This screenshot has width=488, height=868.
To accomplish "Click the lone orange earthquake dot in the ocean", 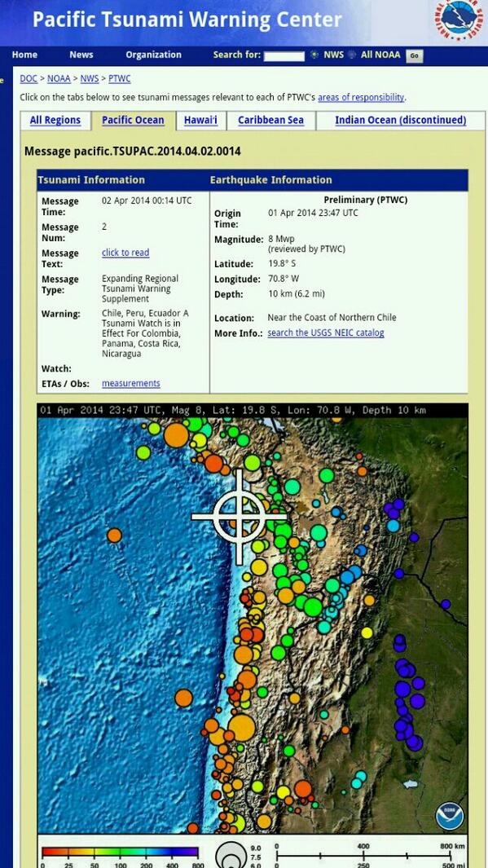I will tap(115, 535).
